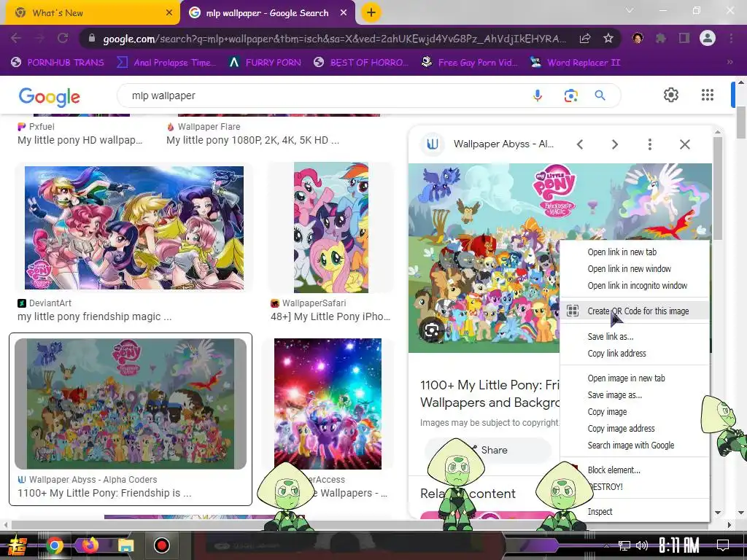Close the image preview panel
Viewport: 747px width, 560px height.
(x=684, y=144)
